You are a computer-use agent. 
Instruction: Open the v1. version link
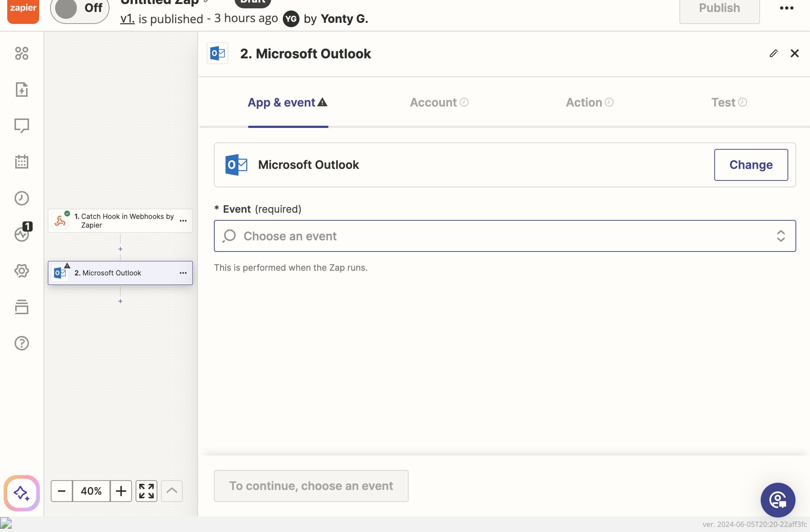pos(127,18)
